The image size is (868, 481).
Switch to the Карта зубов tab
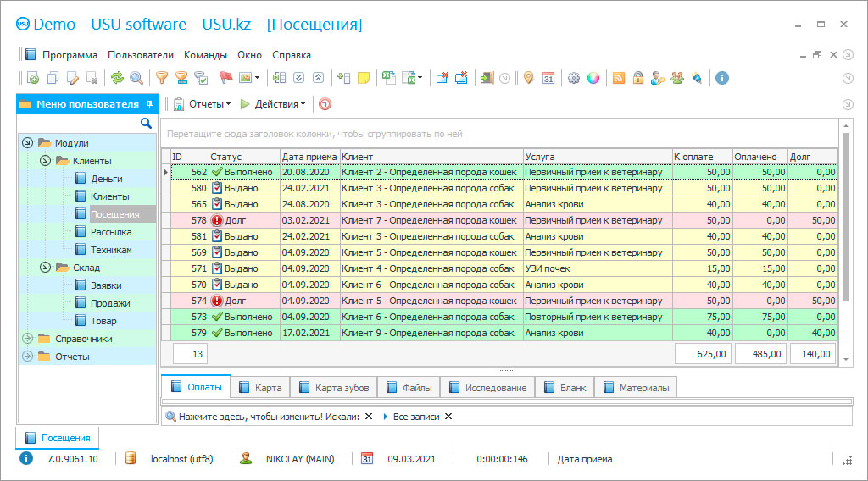click(x=334, y=388)
